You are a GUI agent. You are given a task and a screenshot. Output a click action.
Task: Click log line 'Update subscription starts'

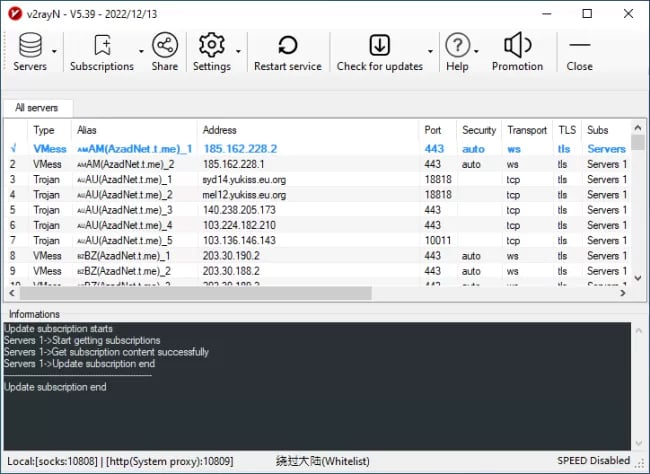click(58, 329)
